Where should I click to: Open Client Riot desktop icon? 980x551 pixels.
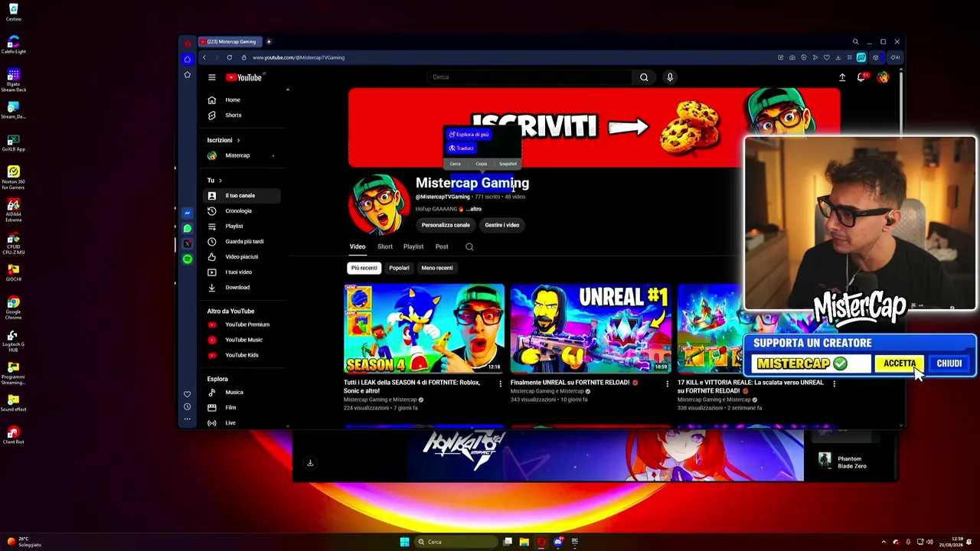[x=13, y=436]
